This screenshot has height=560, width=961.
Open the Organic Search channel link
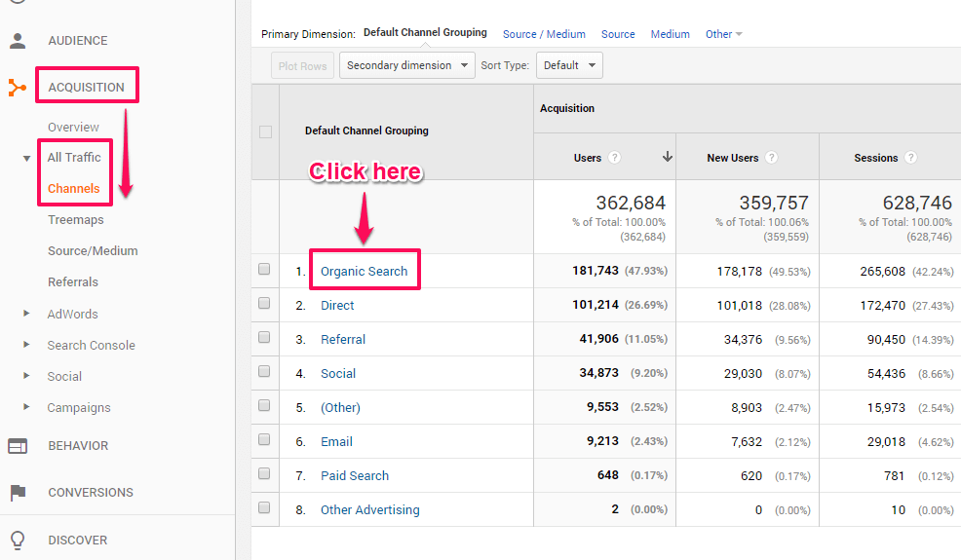[365, 272]
